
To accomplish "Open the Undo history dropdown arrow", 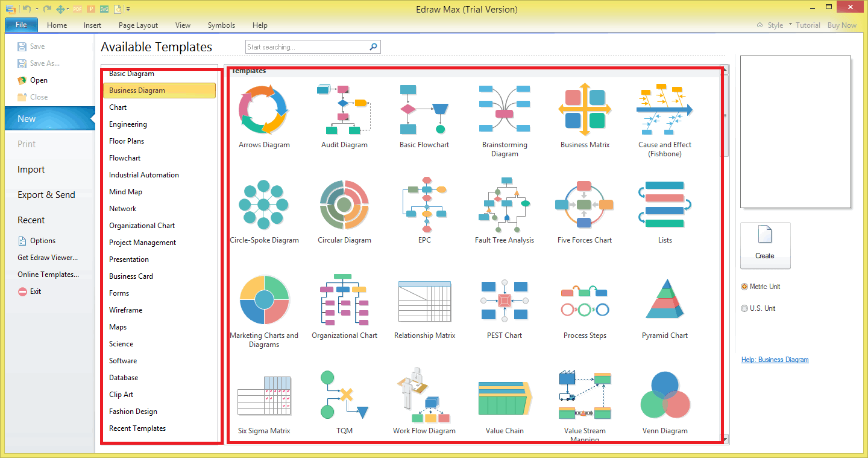I will 37,9.
